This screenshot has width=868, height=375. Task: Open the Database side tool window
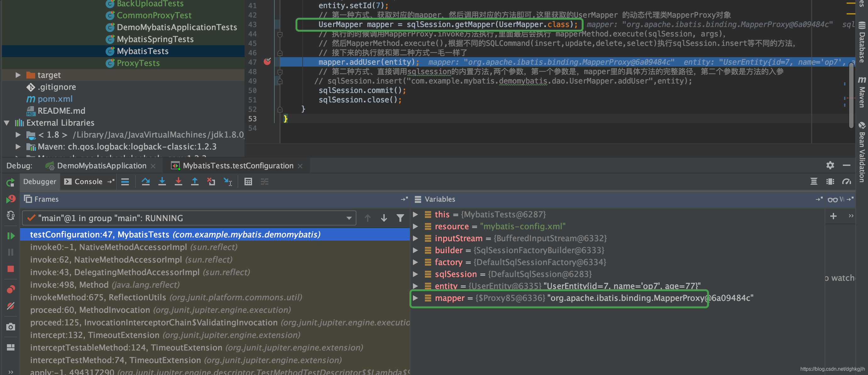coord(862,42)
